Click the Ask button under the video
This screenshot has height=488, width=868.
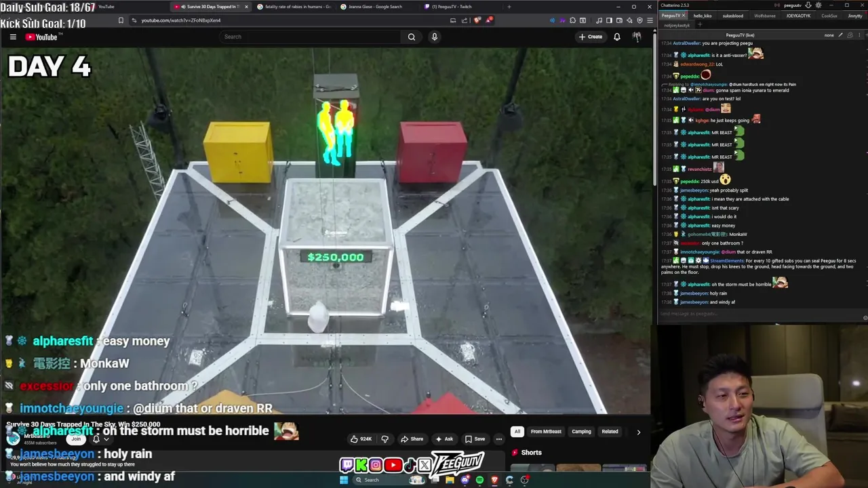tap(444, 439)
